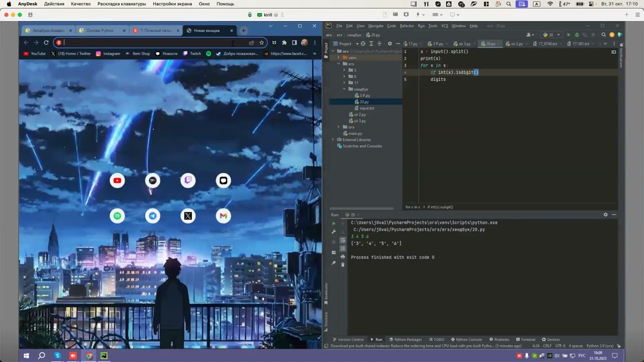This screenshot has height=362, width=644.
Task: Open PyCharm from Windows taskbar
Action: [x=104, y=355]
